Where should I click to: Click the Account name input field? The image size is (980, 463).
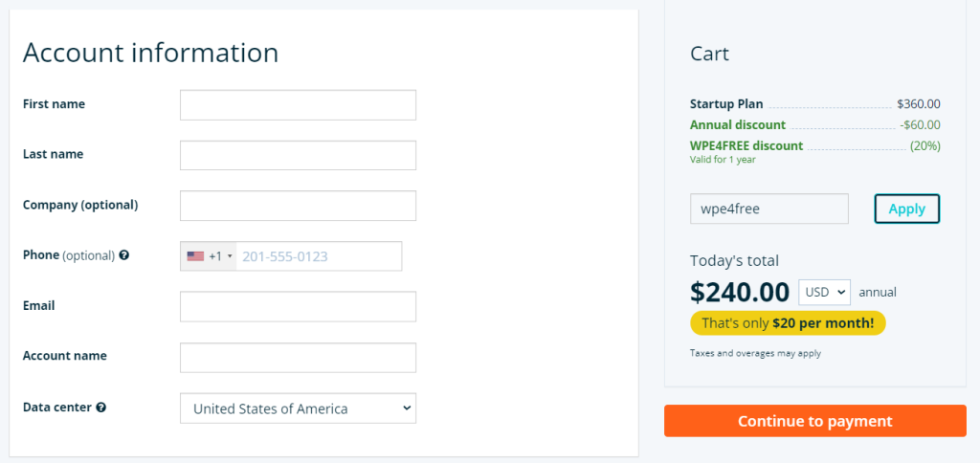[x=299, y=358]
